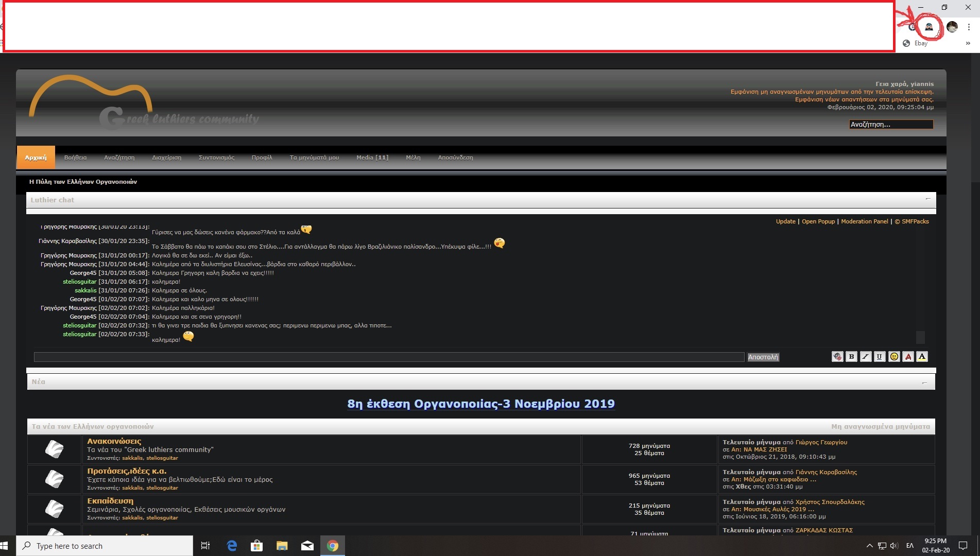Expand hidden bookmarks overflow chevron

968,43
